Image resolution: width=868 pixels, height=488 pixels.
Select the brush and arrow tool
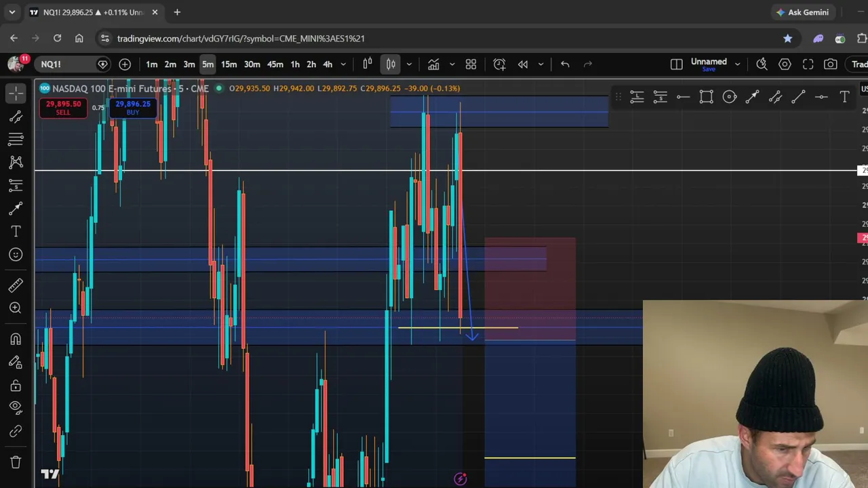pos(16,208)
